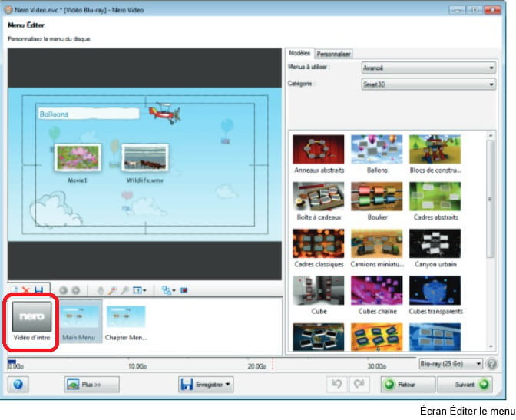Click the undo arrow button
This screenshot has height=420, width=516.
point(336,384)
